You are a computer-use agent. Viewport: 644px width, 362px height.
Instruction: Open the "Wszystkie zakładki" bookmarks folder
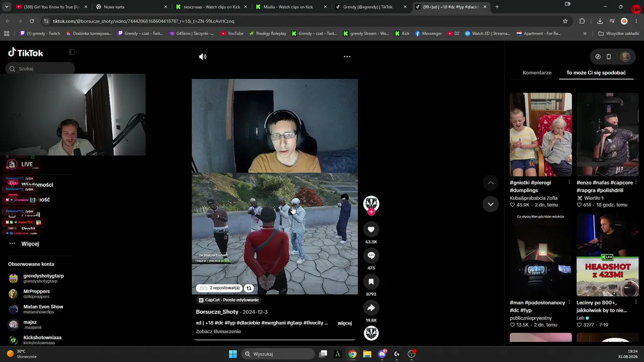click(x=618, y=34)
